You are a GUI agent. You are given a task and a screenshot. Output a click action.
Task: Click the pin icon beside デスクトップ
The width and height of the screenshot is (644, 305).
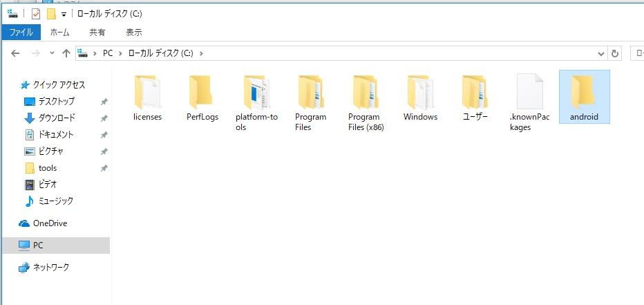coord(104,102)
